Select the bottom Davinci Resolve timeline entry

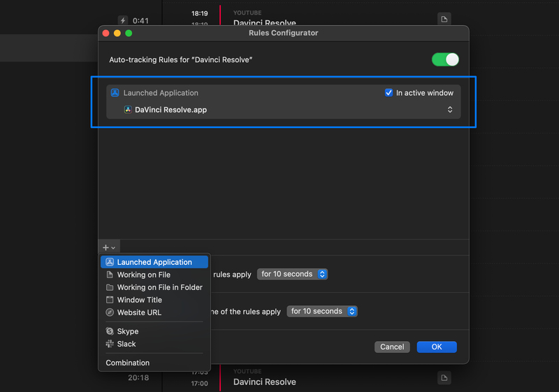pos(265,382)
